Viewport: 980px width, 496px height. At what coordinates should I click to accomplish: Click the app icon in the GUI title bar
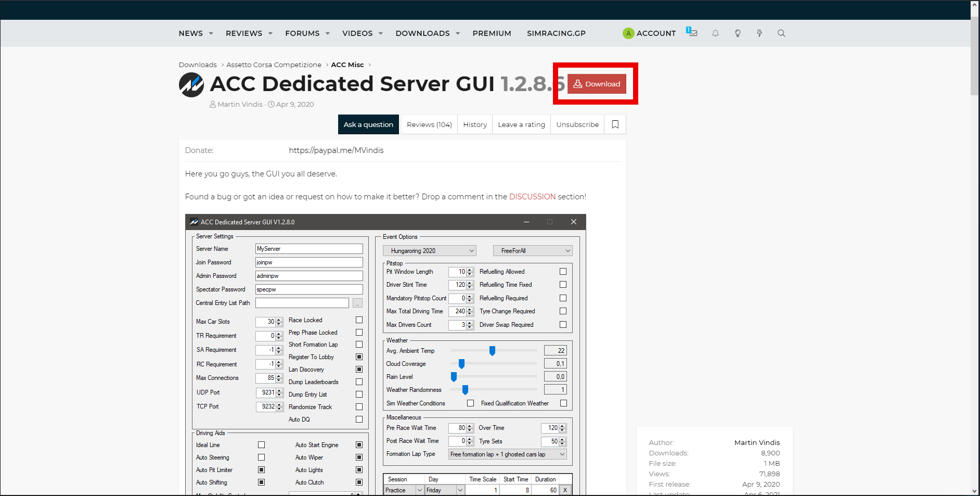point(194,222)
